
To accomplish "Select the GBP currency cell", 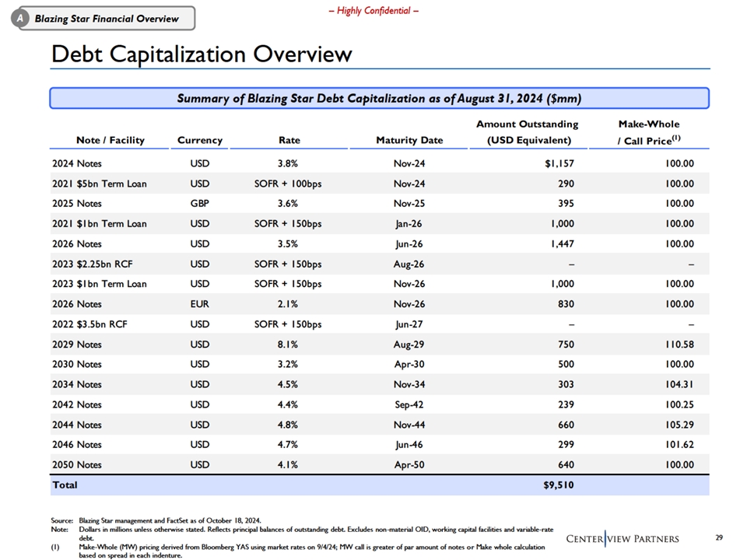I will tap(200, 204).
